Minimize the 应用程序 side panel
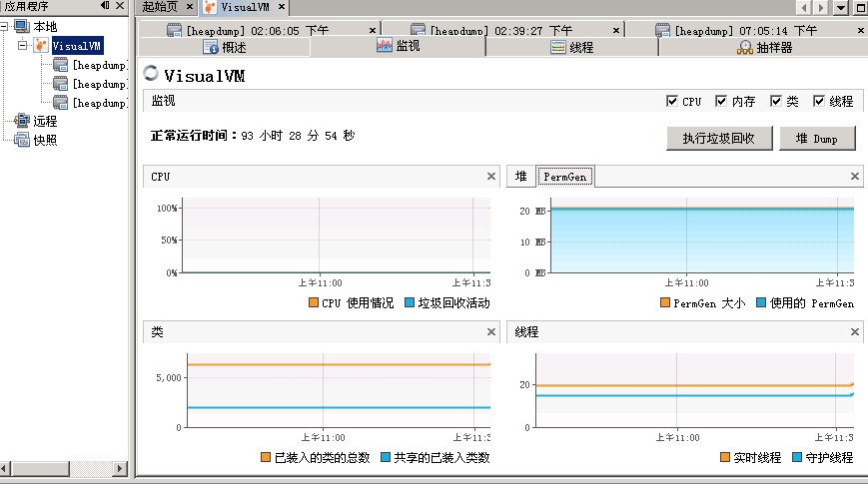 tap(106, 7)
